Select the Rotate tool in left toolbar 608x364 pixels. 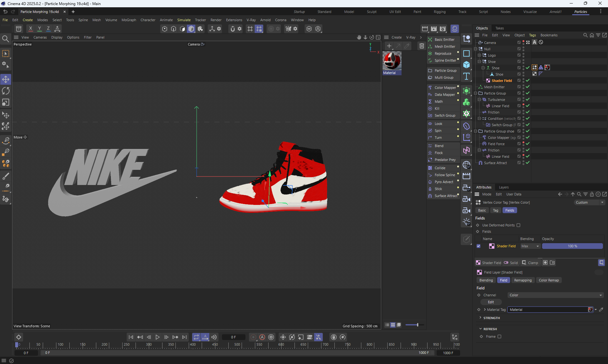click(x=6, y=91)
